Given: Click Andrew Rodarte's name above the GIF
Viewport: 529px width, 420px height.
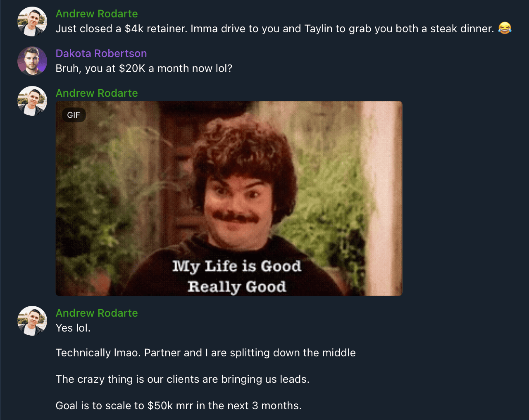Looking at the screenshot, I should pyautogui.click(x=97, y=93).
